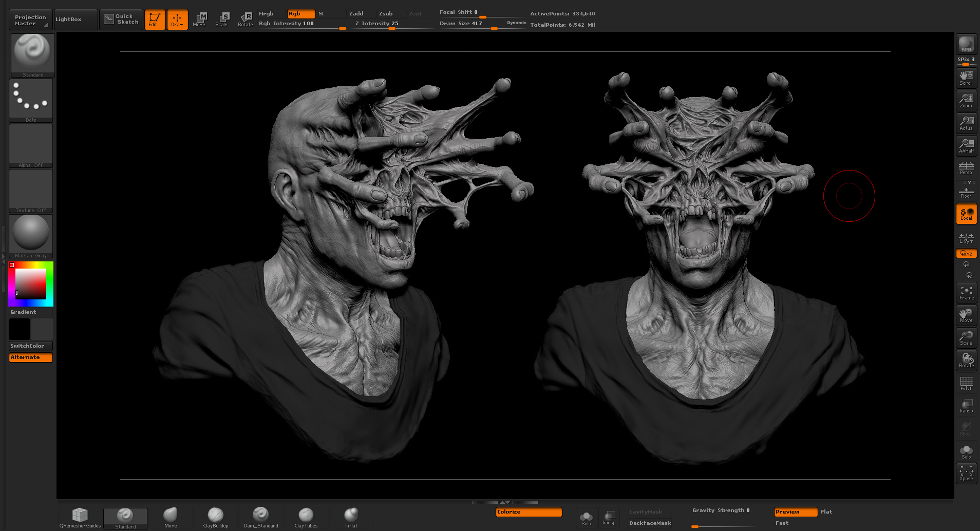Adjust Focal Shift slider
The height and width of the screenshot is (531, 980).
point(482,13)
